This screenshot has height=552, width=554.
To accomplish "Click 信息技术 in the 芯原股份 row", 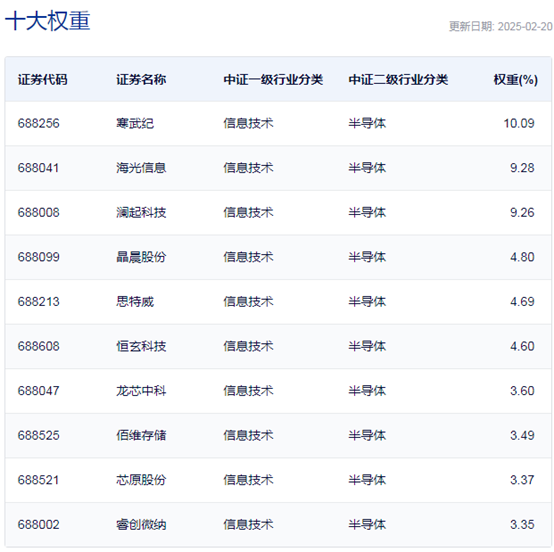I will pyautogui.click(x=248, y=480).
